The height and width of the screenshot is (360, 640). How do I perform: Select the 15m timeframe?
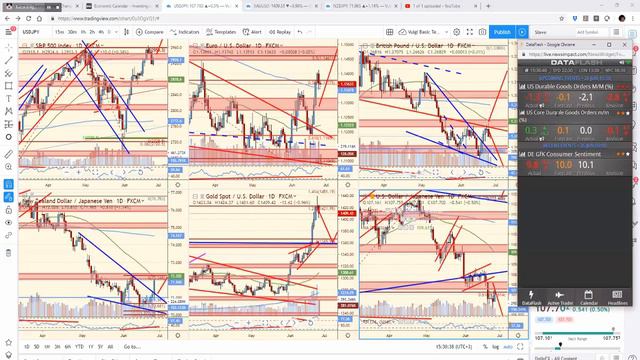[x=60, y=32]
